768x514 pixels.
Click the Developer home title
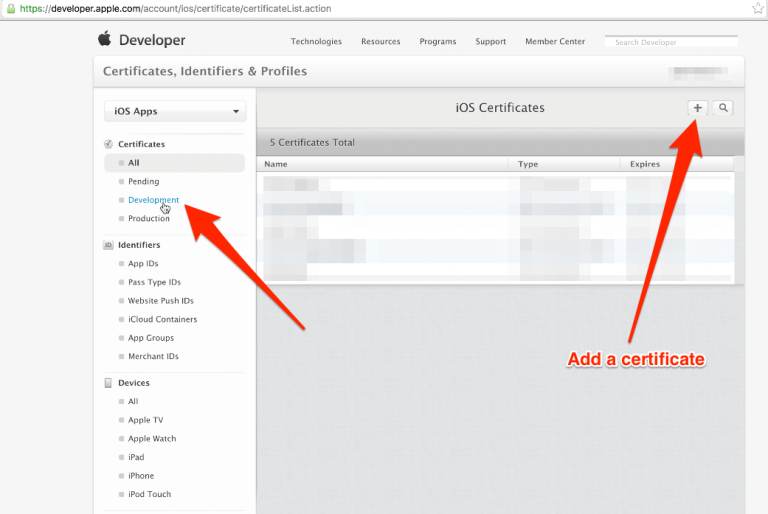click(152, 40)
